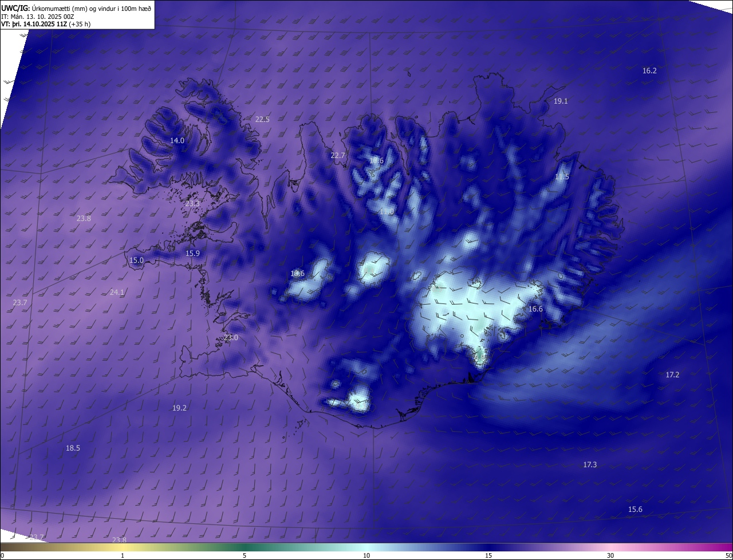733x560 pixels.
Task: Click the color scale tick labeled 10
Action: click(366, 556)
